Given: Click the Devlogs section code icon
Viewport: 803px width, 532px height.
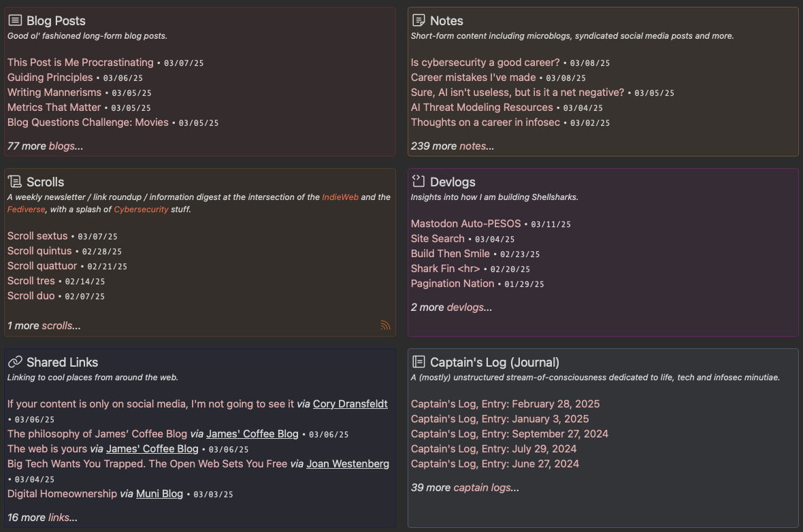Looking at the screenshot, I should tap(419, 181).
